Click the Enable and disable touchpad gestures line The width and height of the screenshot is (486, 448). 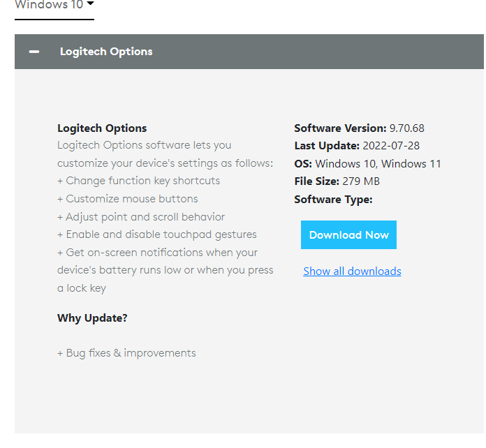point(157,234)
